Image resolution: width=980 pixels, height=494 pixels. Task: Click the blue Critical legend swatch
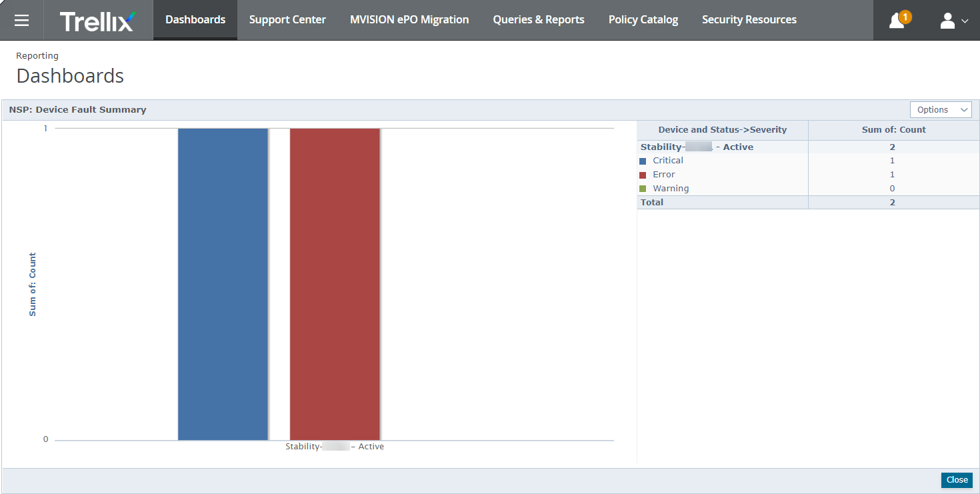(643, 161)
